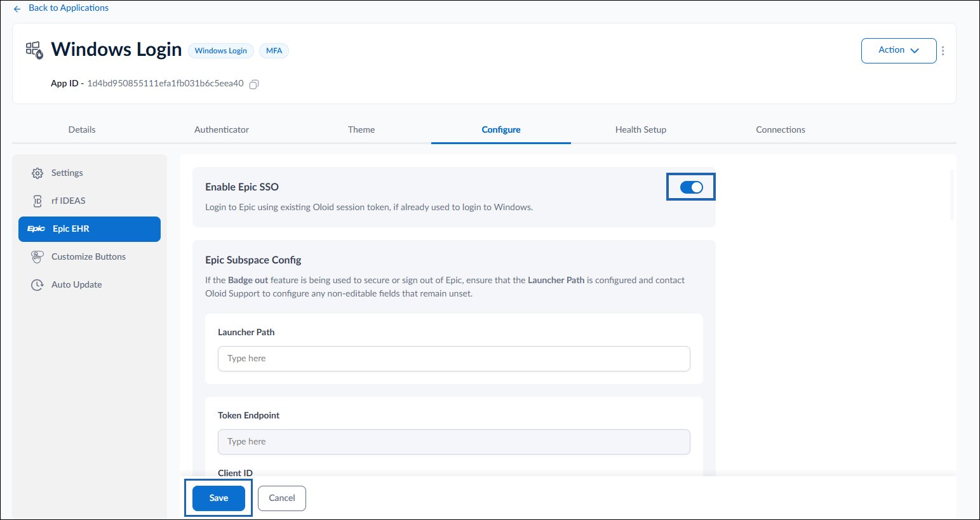The height and width of the screenshot is (520, 980).
Task: Open Auto Update label in sidebar
Action: [77, 285]
